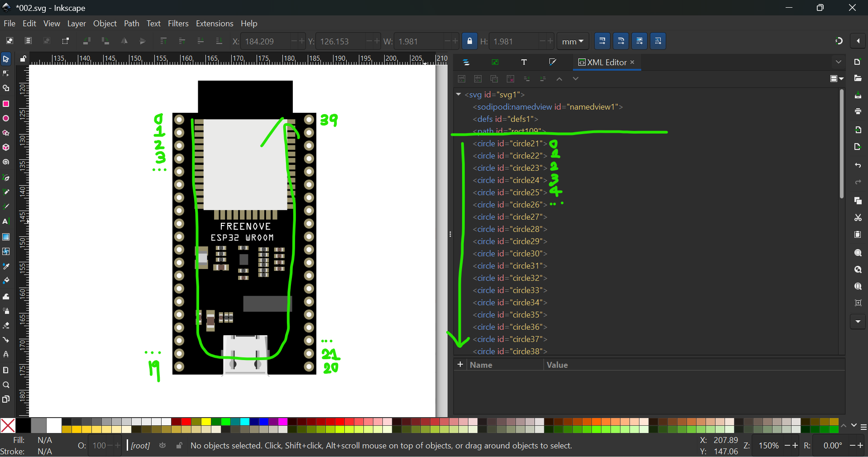The width and height of the screenshot is (868, 457).
Task: Close the XML Editor tab
Action: [633, 62]
